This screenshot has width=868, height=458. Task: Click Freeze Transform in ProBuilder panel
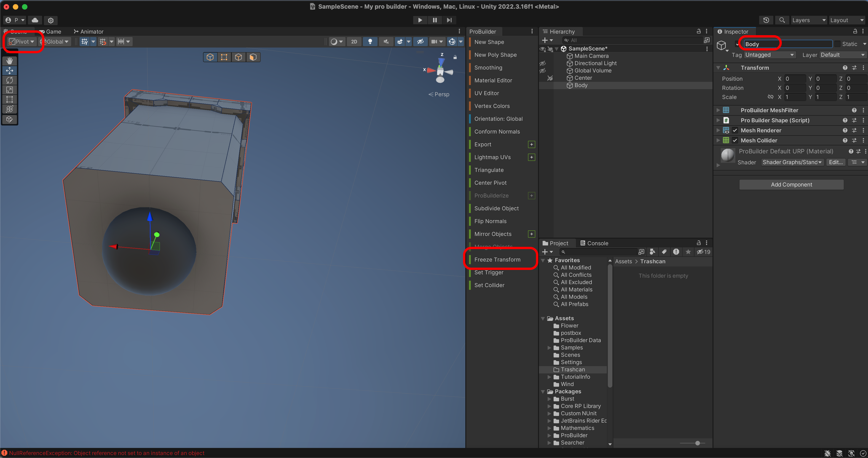[497, 260]
